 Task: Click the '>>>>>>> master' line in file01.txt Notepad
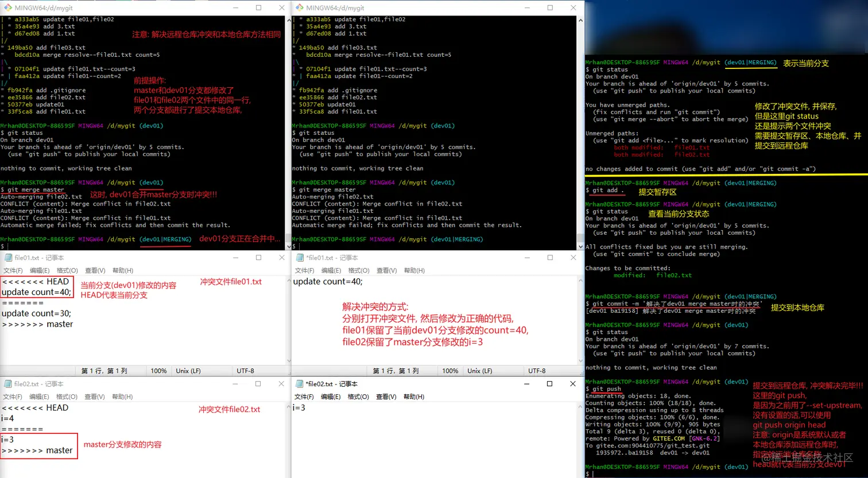click(38, 324)
